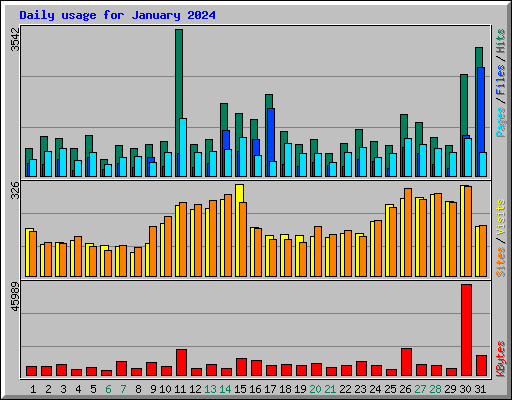Click the day 30 axis label
This screenshot has height=400, width=512.
tap(465, 389)
